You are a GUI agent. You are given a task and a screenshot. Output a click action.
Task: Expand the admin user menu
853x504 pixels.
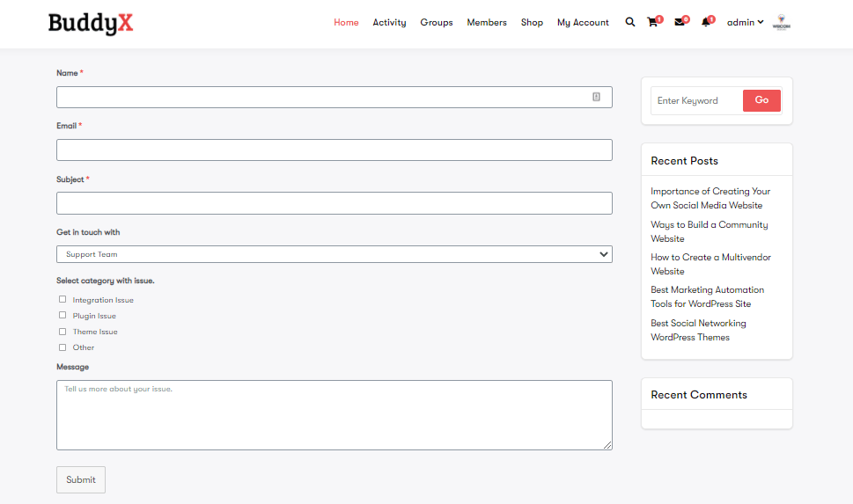745,23
